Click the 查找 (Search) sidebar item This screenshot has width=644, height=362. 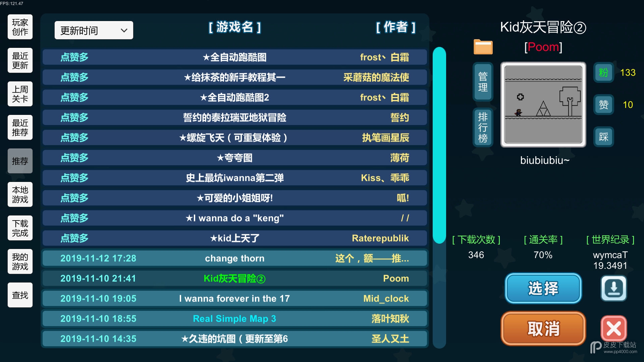[19, 296]
